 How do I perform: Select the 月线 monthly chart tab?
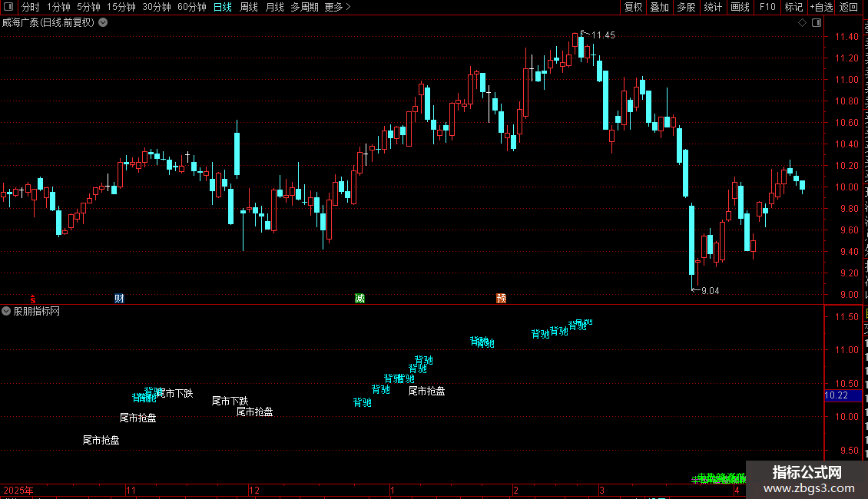[x=274, y=7]
